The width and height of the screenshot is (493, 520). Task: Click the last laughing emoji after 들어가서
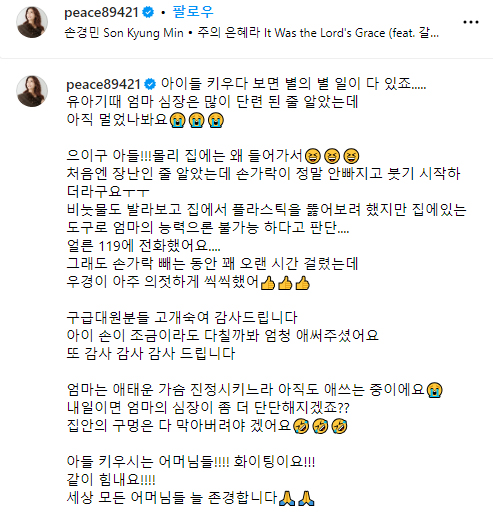[351, 156]
